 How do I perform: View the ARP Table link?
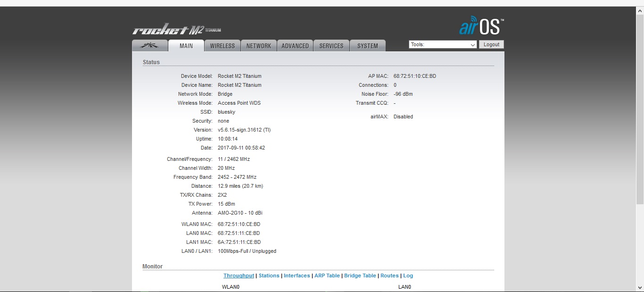[x=327, y=275]
